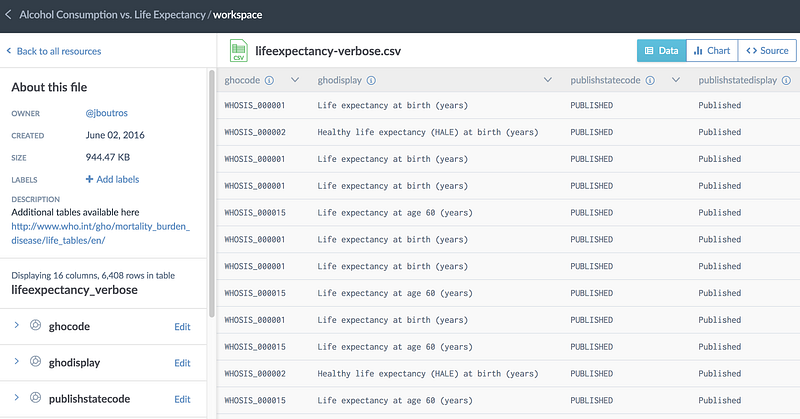Expand the ghodisplay column details in sidebar
This screenshot has width=800, height=419.
coord(17,362)
